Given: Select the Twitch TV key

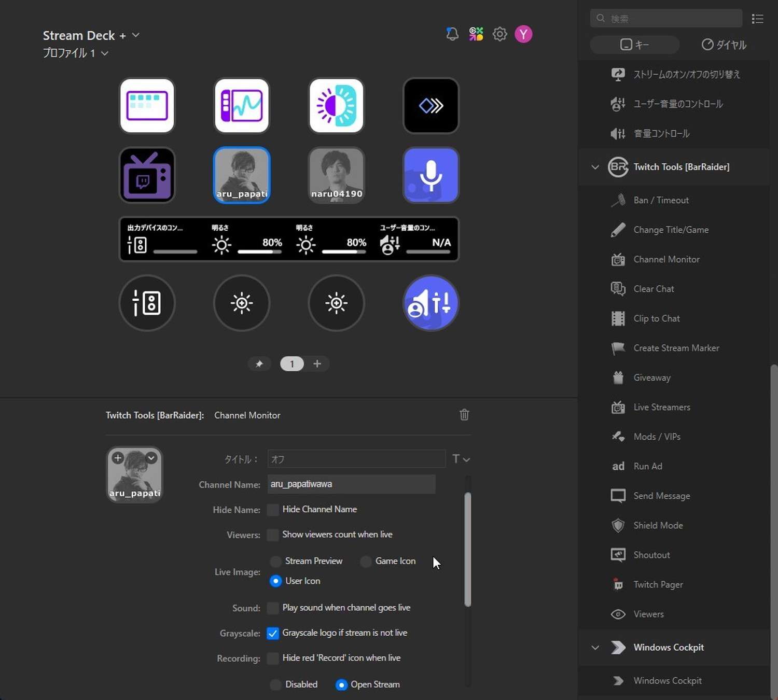Looking at the screenshot, I should (x=147, y=175).
